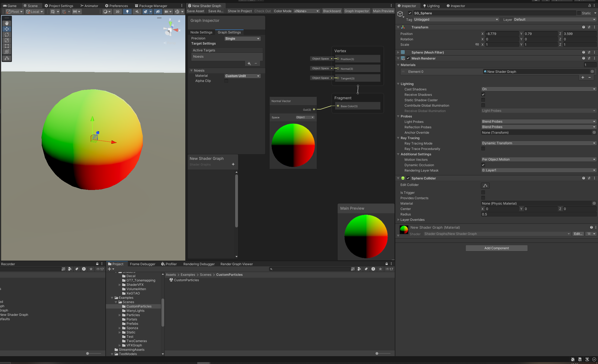Screen dimensions: 598x364
Task: Enable Ray Trace Procedurally checkbox
Action: 483,149
